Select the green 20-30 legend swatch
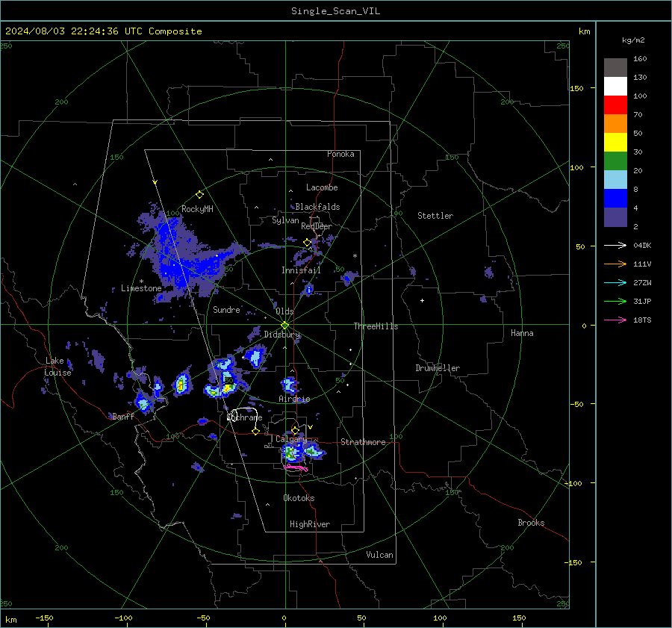 point(615,161)
